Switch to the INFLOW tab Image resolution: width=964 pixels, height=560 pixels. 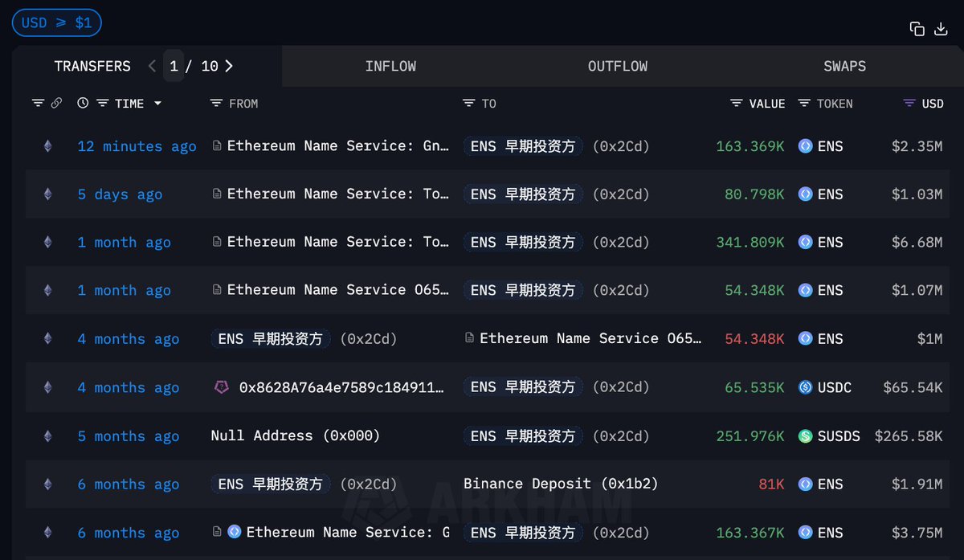click(390, 66)
